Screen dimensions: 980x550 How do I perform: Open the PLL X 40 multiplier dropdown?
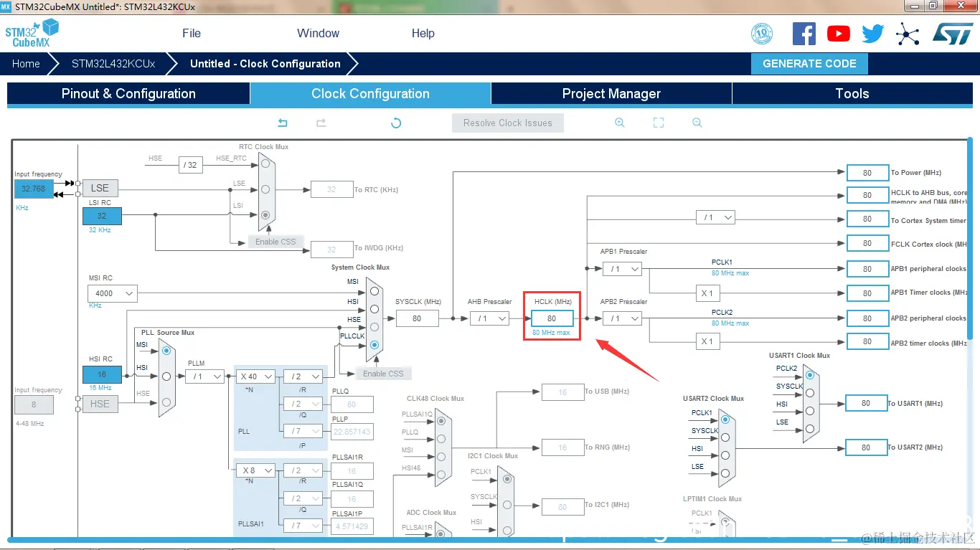tap(255, 376)
